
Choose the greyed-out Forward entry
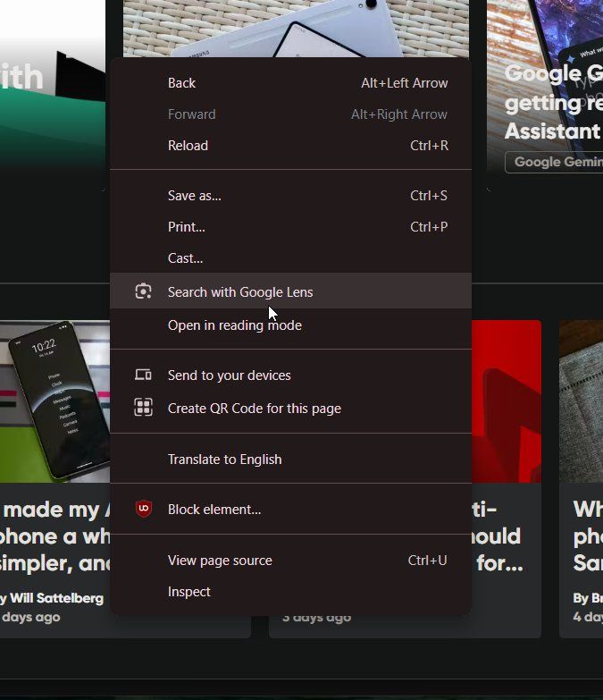[290, 114]
